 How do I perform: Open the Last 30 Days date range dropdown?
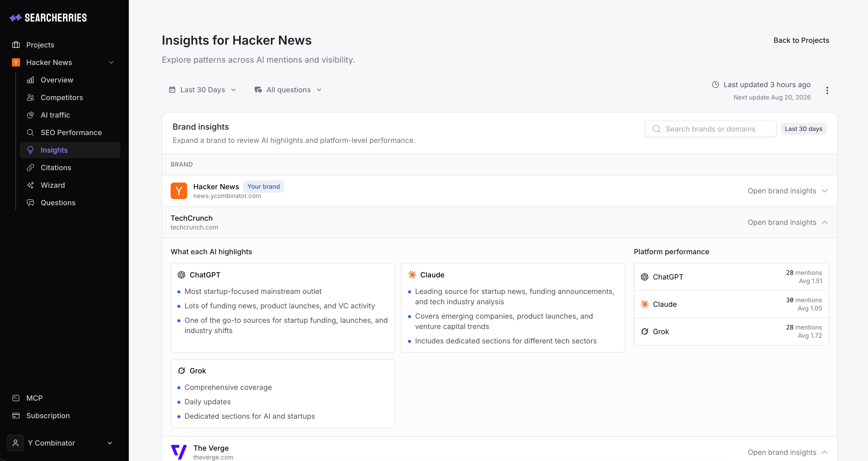tap(203, 90)
